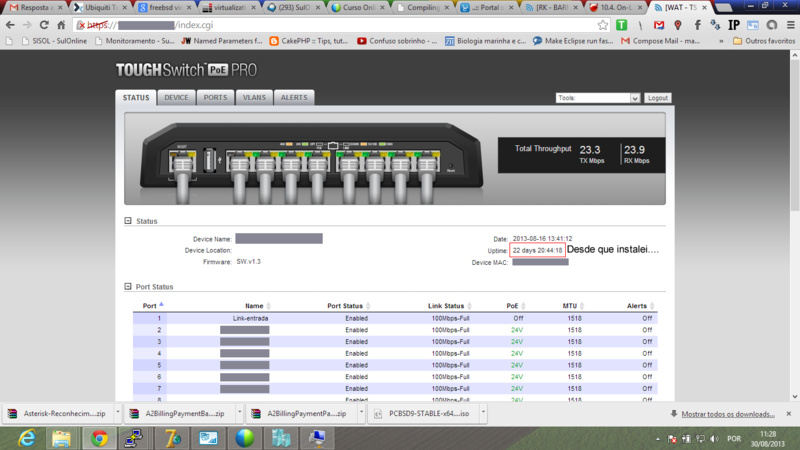This screenshot has height=450, width=800.
Task: Open the CakePHP Tips bookmark
Action: [x=309, y=41]
